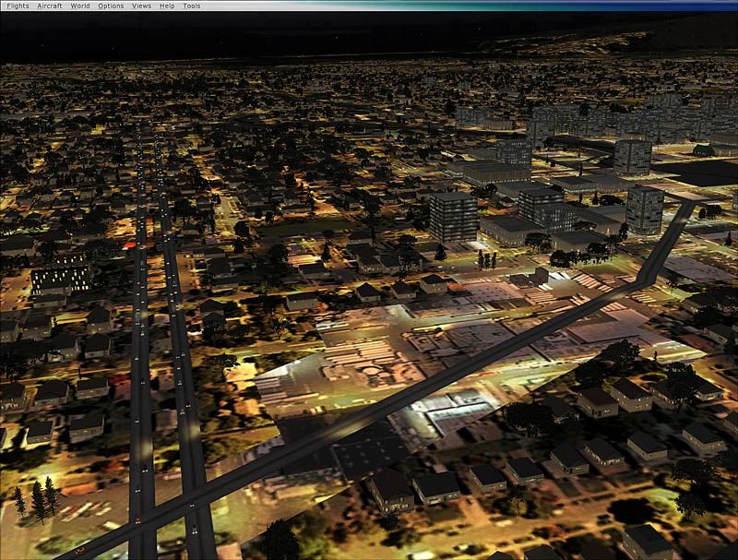Click the tall dark high-rise in the center
Image resolution: width=738 pixels, height=560 pixels.
pyautogui.click(x=453, y=217)
